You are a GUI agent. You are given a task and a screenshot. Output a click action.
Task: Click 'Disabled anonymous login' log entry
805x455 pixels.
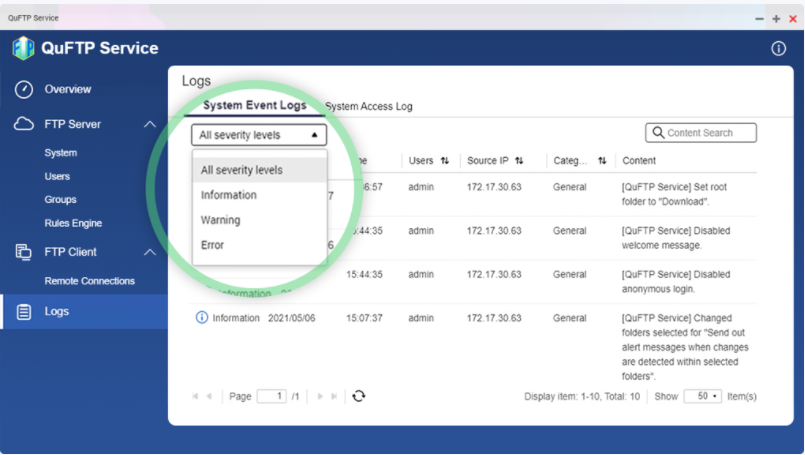pyautogui.click(x=676, y=281)
